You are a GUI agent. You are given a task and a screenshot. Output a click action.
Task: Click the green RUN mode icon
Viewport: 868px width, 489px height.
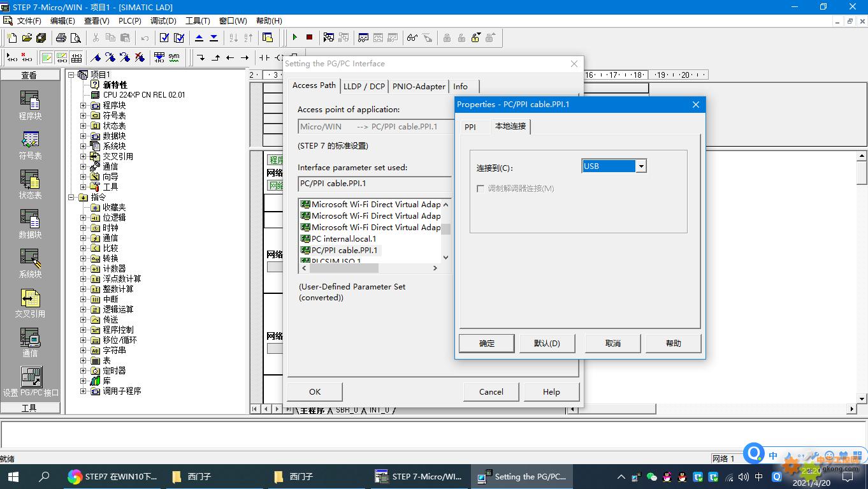(x=294, y=38)
